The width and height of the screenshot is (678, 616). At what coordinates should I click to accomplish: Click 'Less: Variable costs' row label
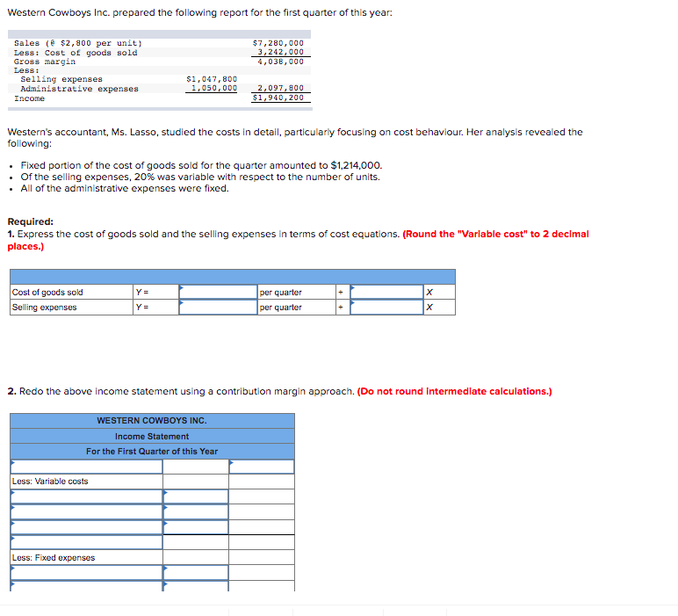[x=50, y=481]
